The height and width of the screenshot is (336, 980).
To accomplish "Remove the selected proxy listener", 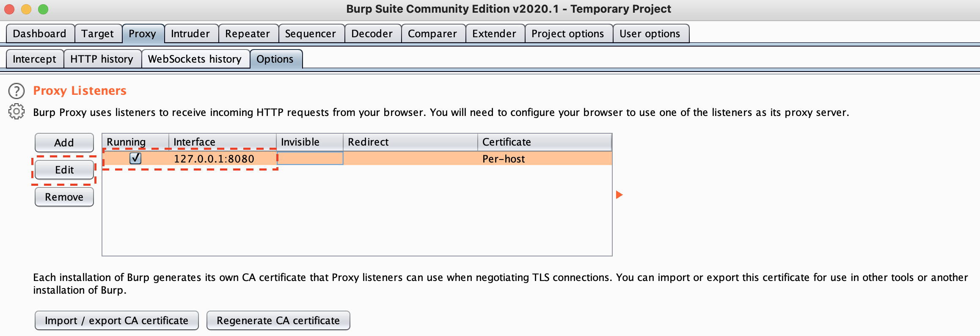I will tap(64, 197).
